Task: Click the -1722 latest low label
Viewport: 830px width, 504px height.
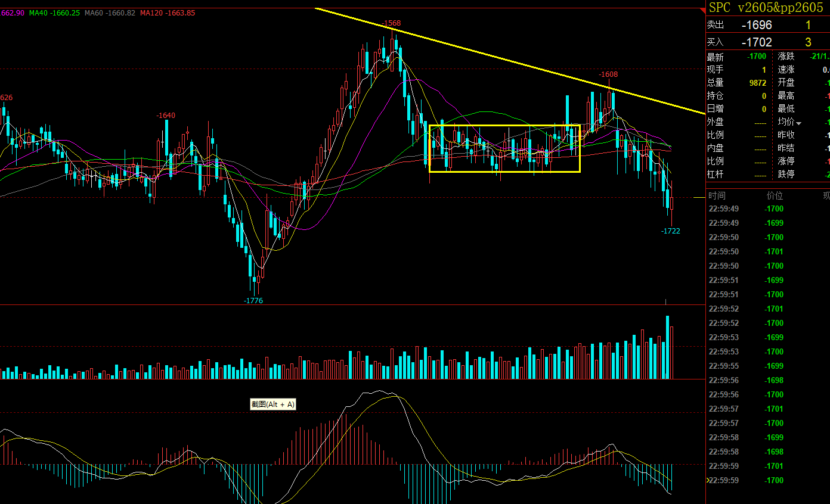Action: pos(670,231)
